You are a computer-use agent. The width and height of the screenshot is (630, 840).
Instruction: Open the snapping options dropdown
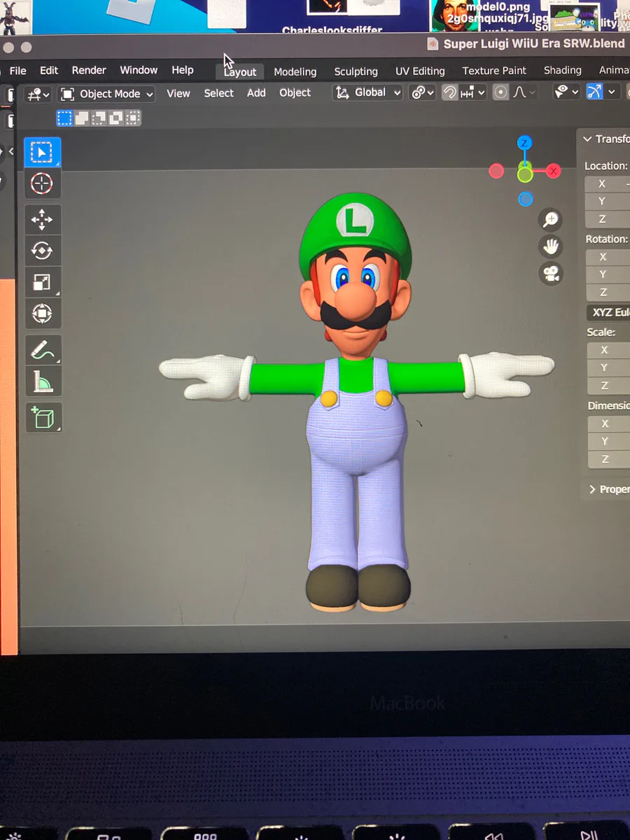tap(472, 92)
